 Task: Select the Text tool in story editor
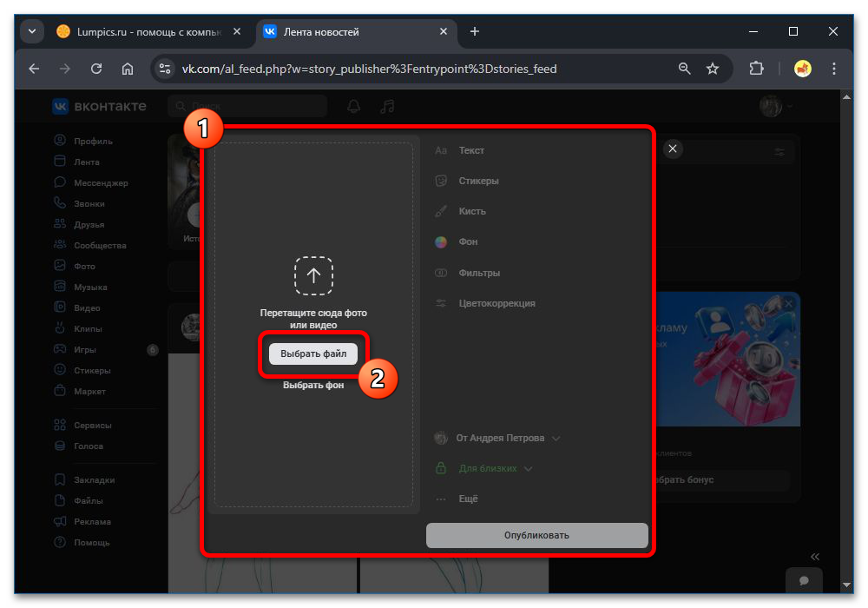[471, 150]
